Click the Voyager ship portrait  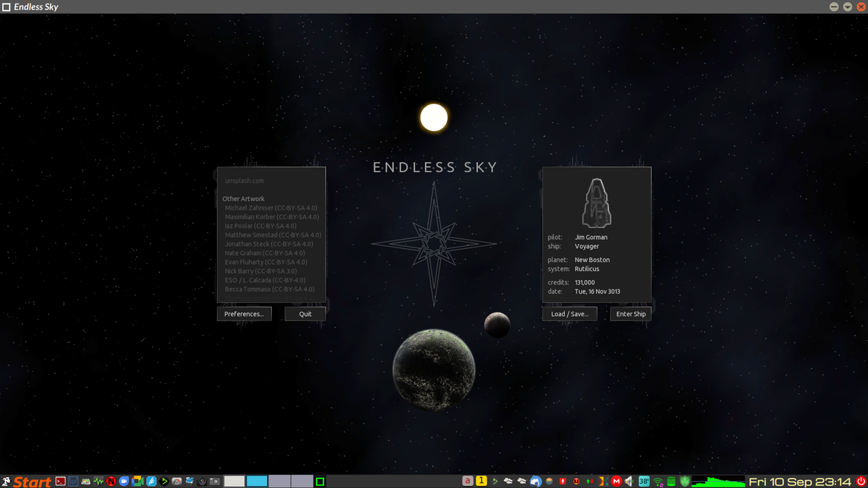596,201
